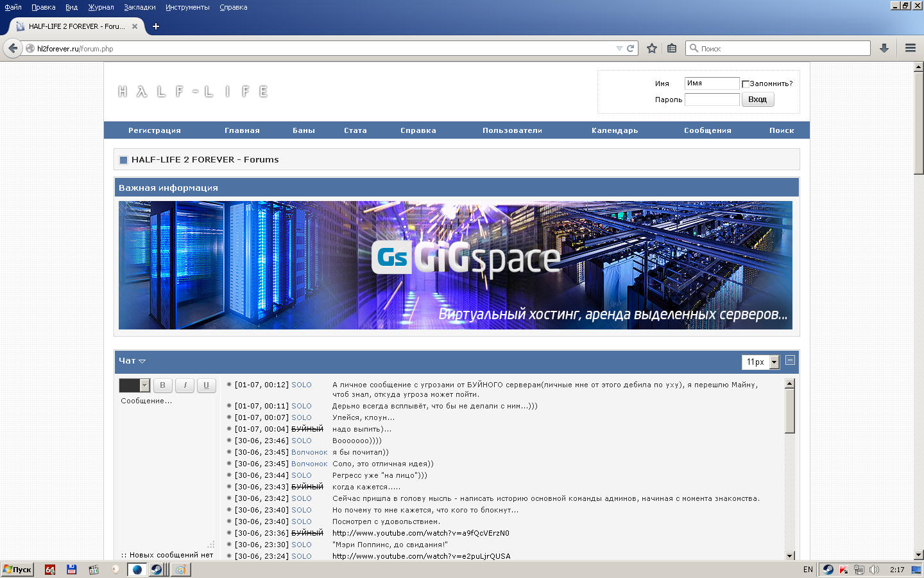The image size is (924, 578).
Task: Open the Журнал menu
Action: pyautogui.click(x=101, y=7)
